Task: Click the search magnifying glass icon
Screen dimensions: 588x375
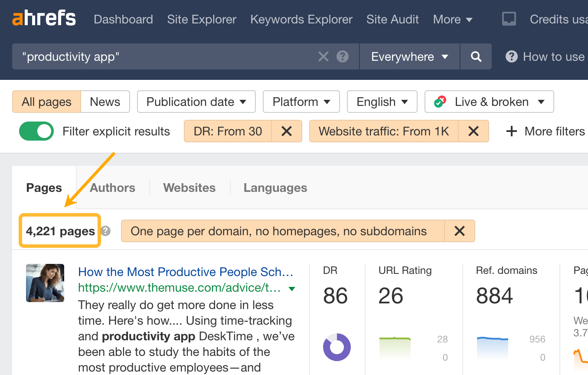Action: 476,56
